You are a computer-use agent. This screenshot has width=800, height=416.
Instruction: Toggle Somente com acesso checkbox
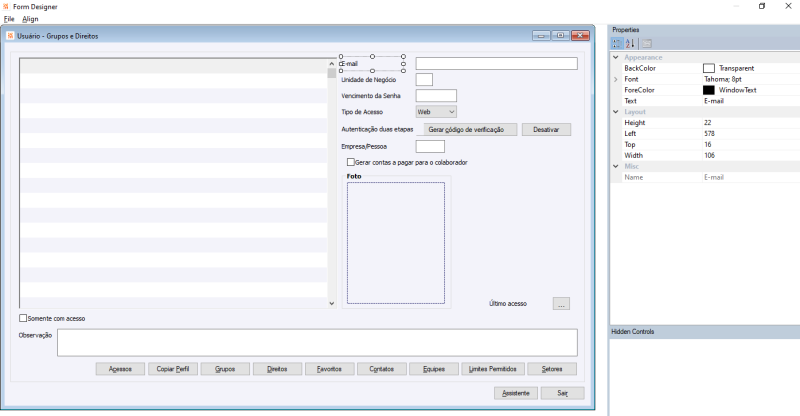point(23,318)
